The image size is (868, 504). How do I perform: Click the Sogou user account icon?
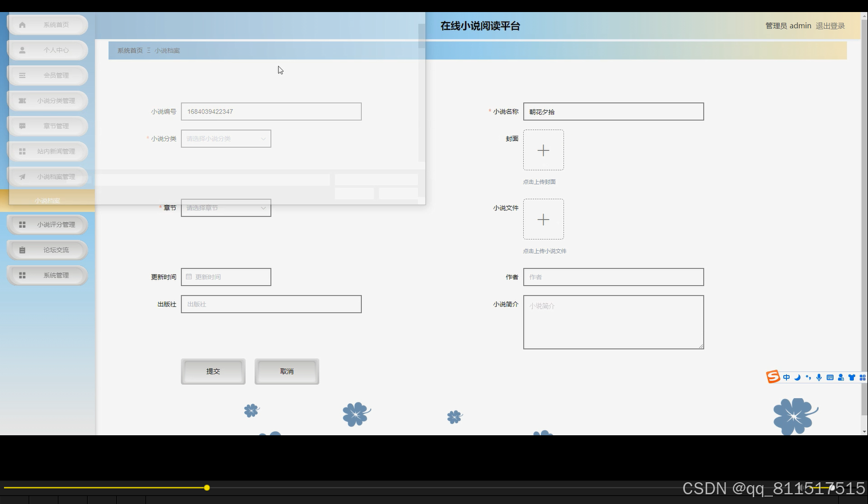(841, 377)
